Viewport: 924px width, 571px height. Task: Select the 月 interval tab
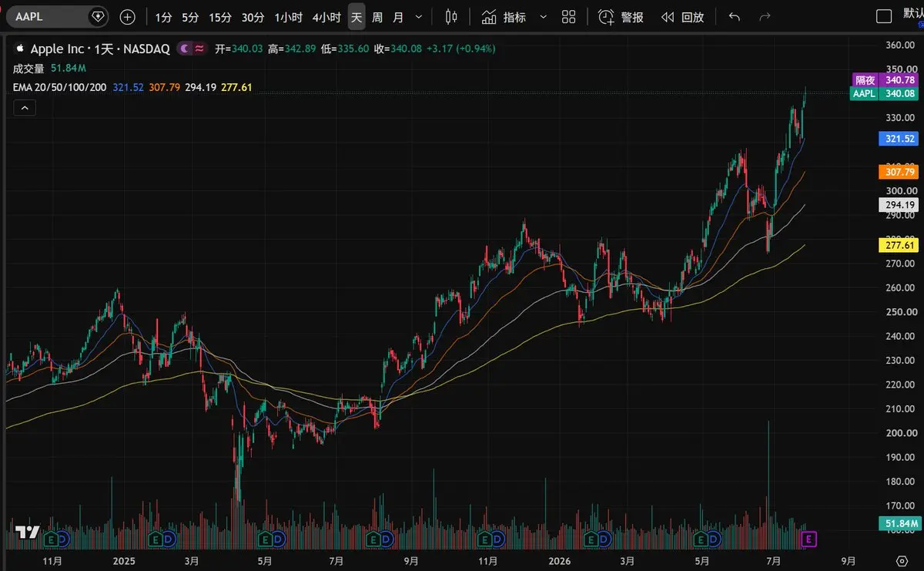click(x=398, y=17)
